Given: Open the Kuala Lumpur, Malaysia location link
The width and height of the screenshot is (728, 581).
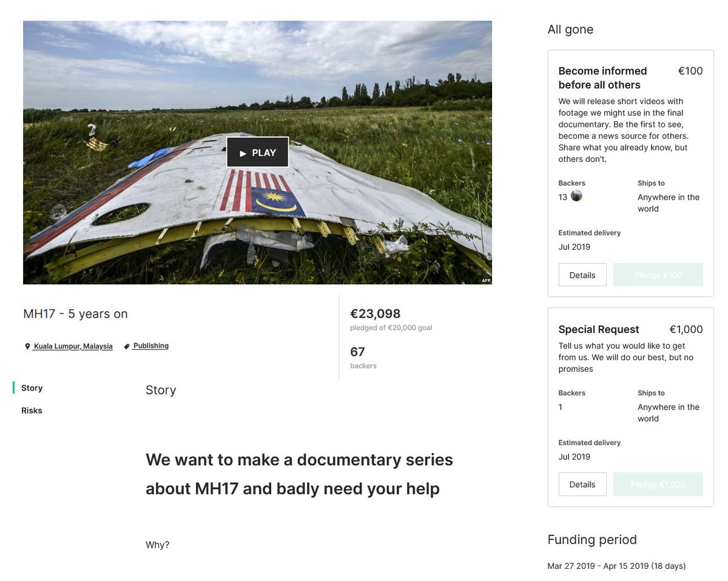Looking at the screenshot, I should pyautogui.click(x=73, y=346).
